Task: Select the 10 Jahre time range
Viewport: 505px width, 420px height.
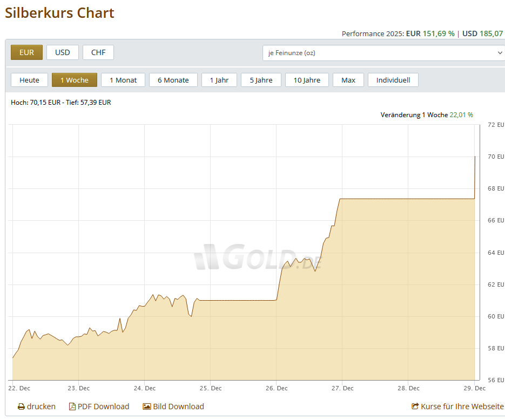Action: pos(307,80)
